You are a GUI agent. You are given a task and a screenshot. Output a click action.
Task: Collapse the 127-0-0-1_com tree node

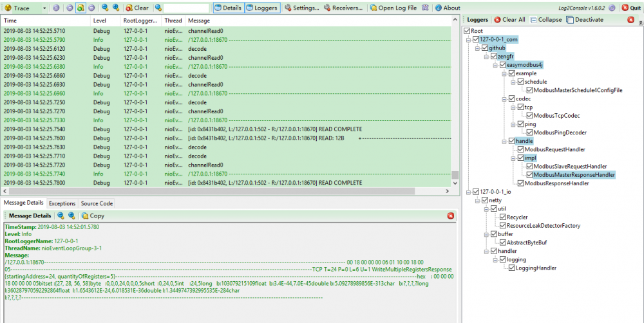click(x=469, y=40)
